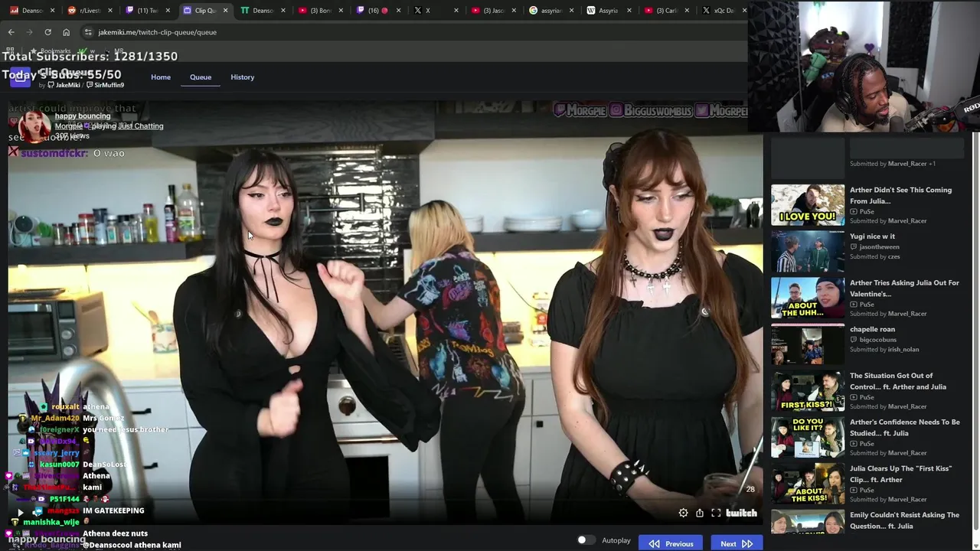Click the Twitch logo on the player
This screenshot has height=551, width=980.
741,513
